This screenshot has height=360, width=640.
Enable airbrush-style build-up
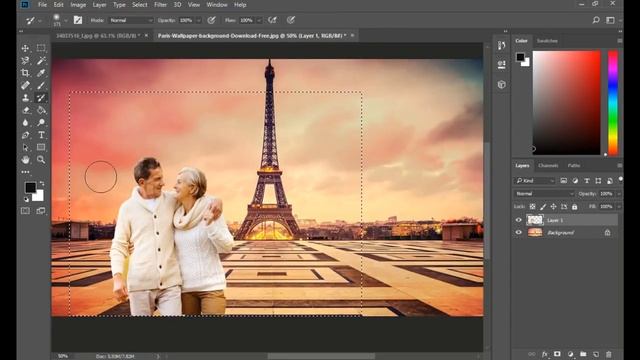[x=272, y=20]
